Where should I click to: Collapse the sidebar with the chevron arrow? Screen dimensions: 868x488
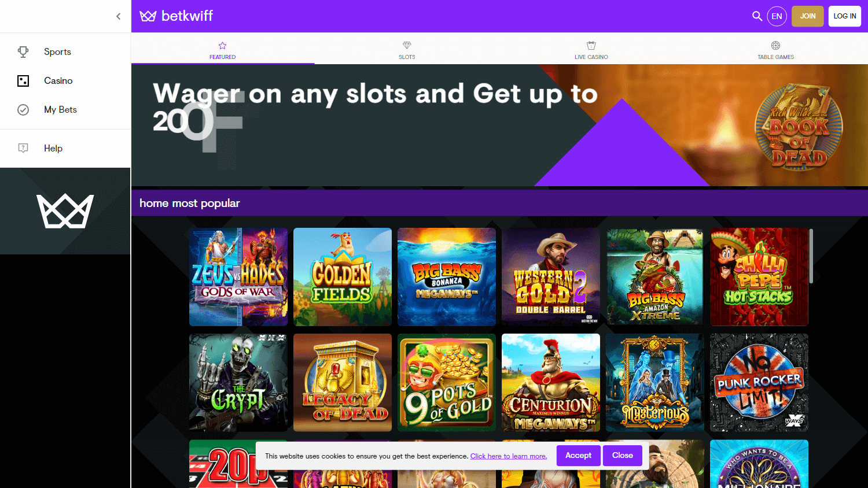[x=118, y=16]
